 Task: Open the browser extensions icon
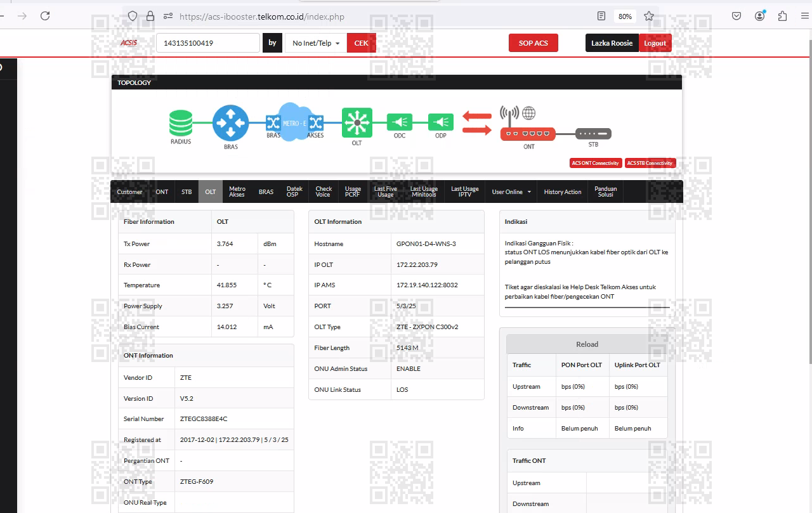782,16
